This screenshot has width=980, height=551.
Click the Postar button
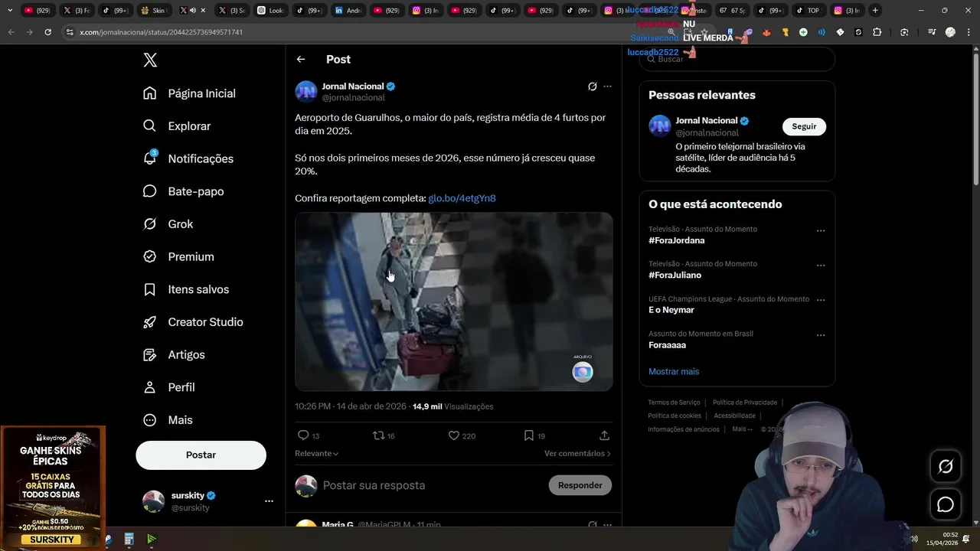201,455
